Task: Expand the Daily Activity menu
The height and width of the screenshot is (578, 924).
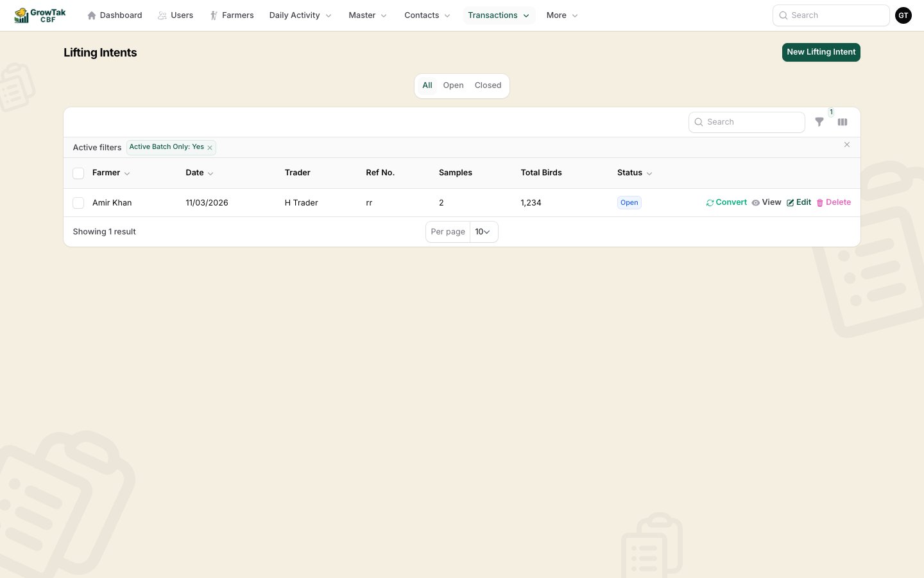Action: coord(300,15)
